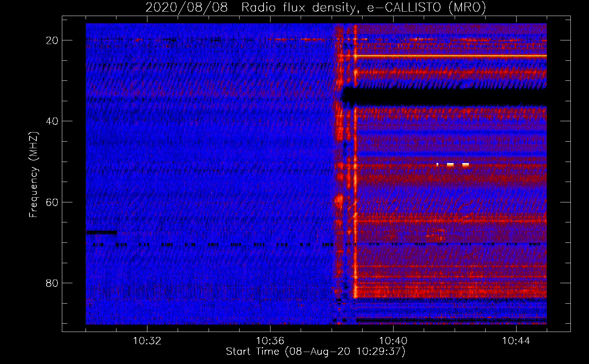The height and width of the screenshot is (364, 589).
Task: Click the 10:44 time axis label
Action: point(516,341)
